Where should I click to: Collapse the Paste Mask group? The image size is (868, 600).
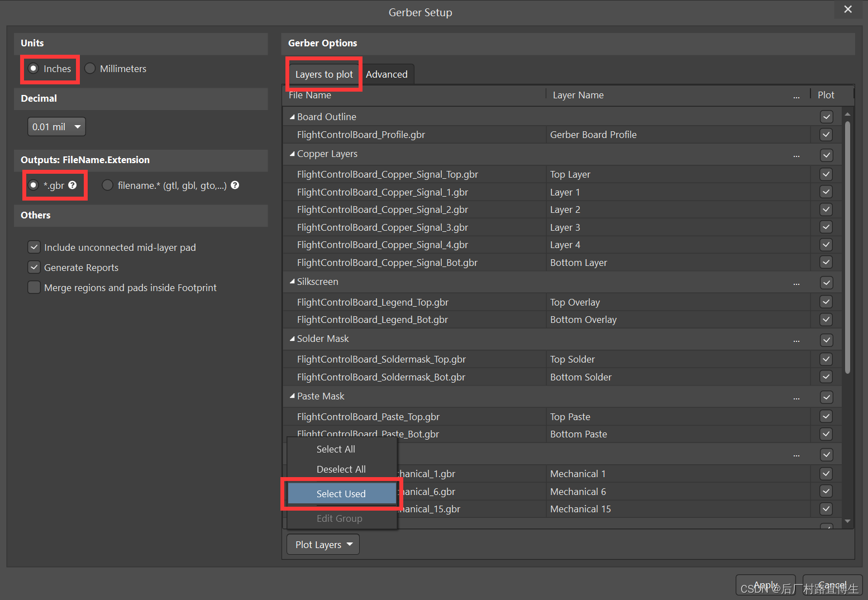[x=292, y=396]
